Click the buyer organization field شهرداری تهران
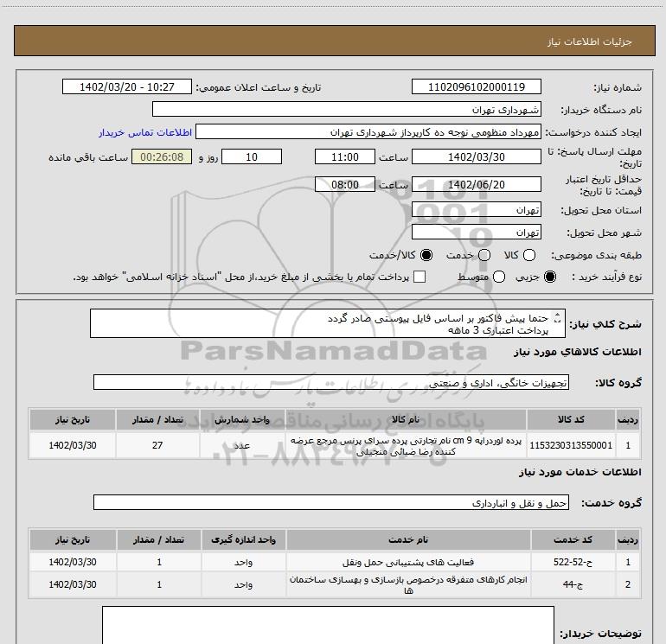The height and width of the screenshot is (644, 666). pos(347,109)
